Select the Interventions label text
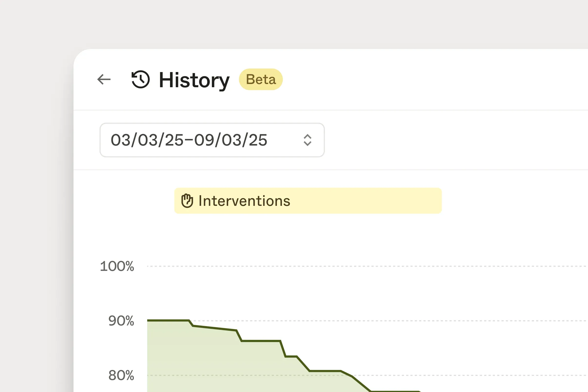The image size is (588, 392). [x=244, y=201]
